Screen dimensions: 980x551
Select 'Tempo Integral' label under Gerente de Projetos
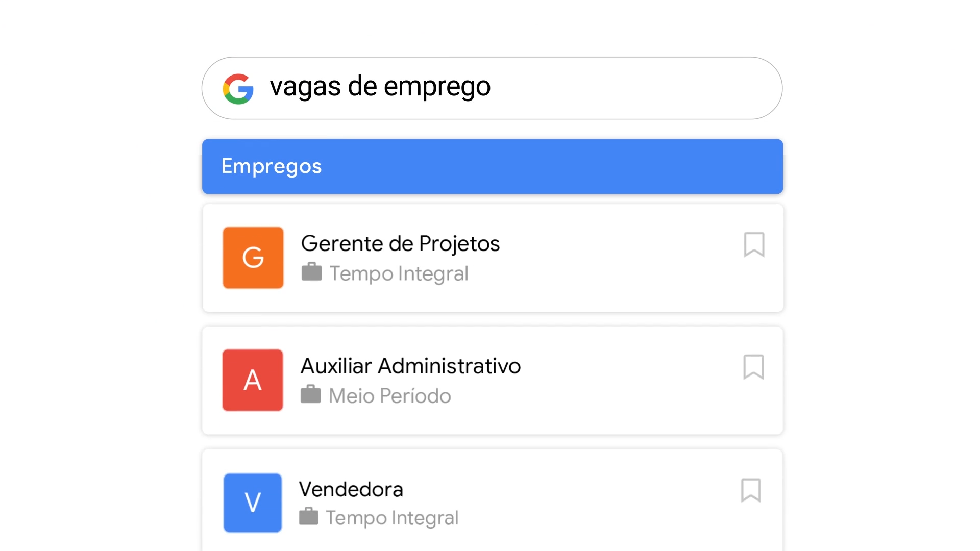pyautogui.click(x=399, y=273)
